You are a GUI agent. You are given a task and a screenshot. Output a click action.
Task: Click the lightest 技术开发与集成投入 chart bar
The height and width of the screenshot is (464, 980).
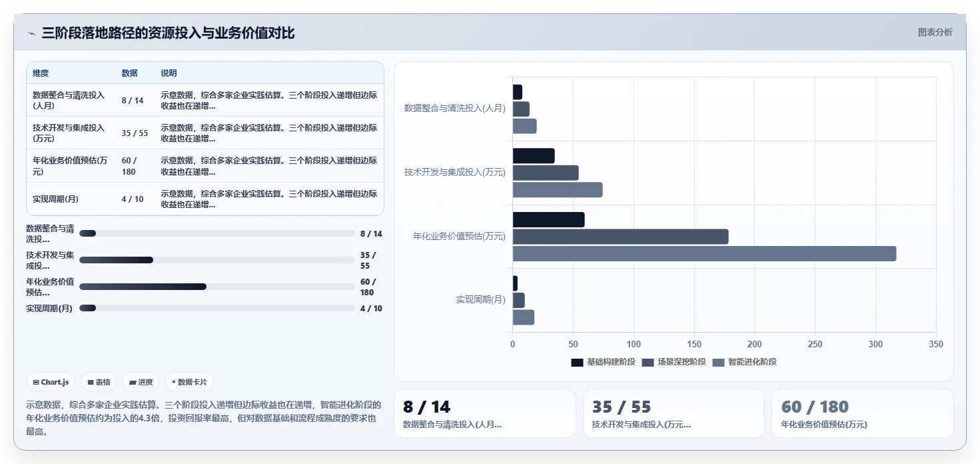click(558, 190)
